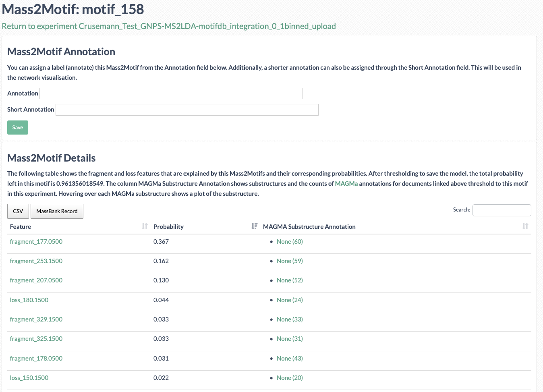This screenshot has width=543, height=392.
Task: Click None (43) substructure annotation
Action: pos(290,358)
